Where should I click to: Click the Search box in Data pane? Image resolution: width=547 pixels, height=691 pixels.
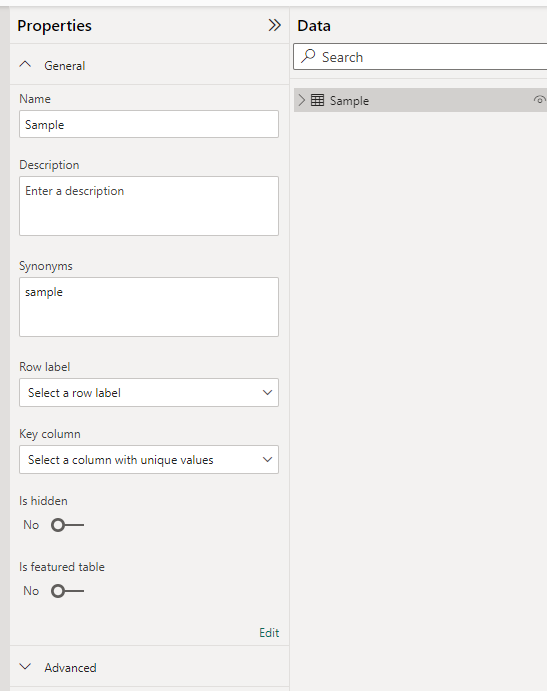coord(420,57)
